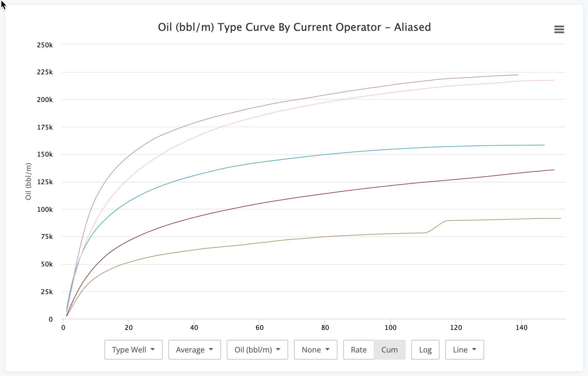Click the Average dropdown caret arrow
Image resolution: width=588 pixels, height=376 pixels.
[211, 349]
